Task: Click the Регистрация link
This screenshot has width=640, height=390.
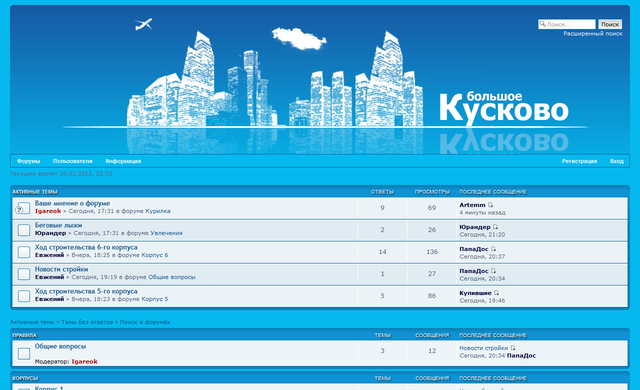Action: point(579,161)
